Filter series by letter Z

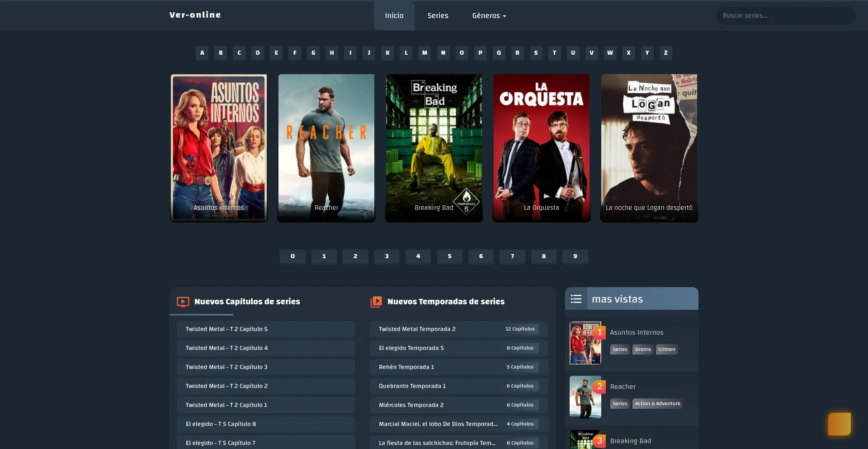pyautogui.click(x=665, y=53)
